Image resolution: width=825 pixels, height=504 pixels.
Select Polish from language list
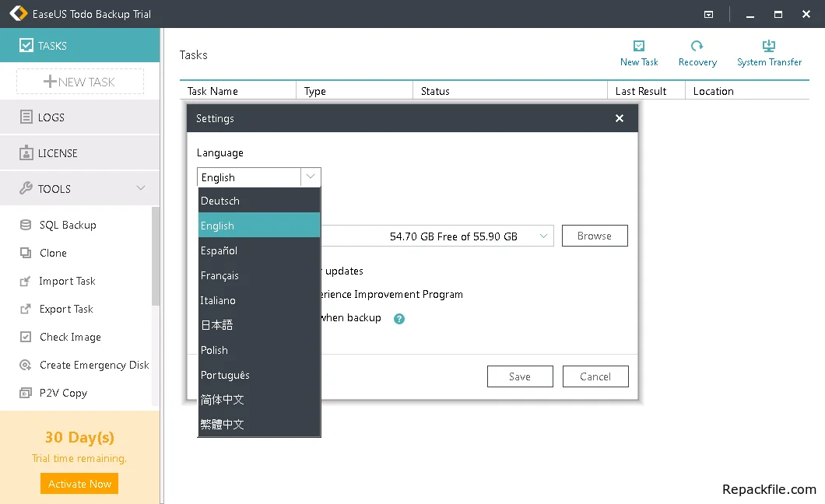259,350
